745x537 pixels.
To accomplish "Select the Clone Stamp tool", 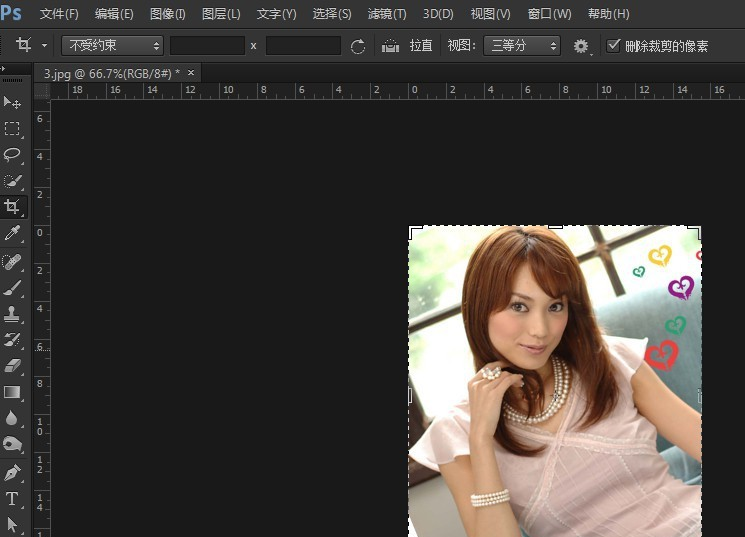I will click(12, 314).
